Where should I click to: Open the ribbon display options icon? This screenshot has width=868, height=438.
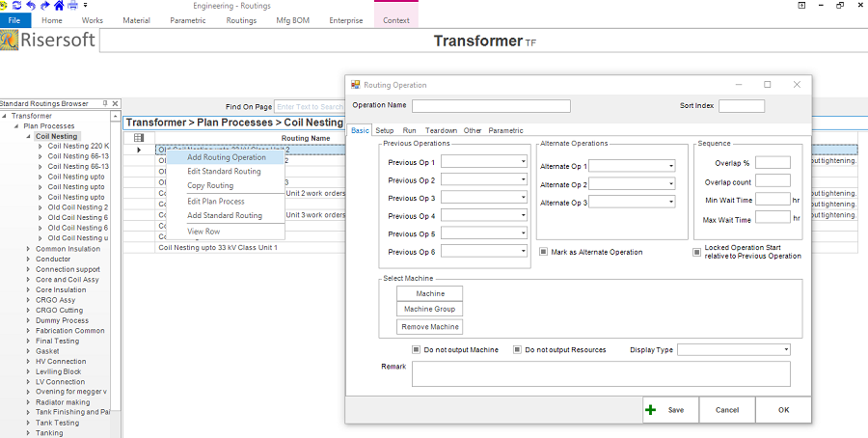pos(801,5)
